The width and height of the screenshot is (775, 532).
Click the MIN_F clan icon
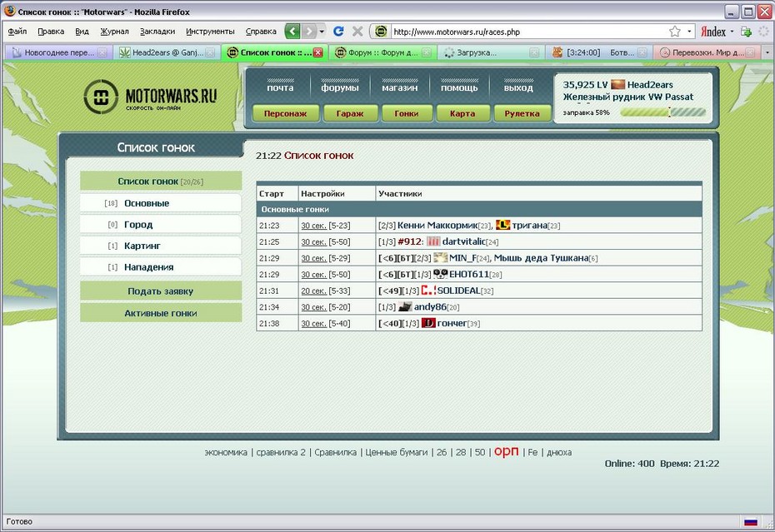(x=440, y=257)
